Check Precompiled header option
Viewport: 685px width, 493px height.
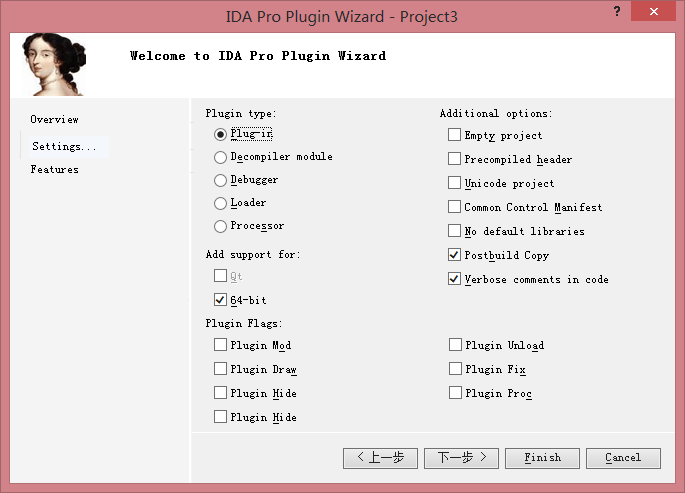click(455, 159)
